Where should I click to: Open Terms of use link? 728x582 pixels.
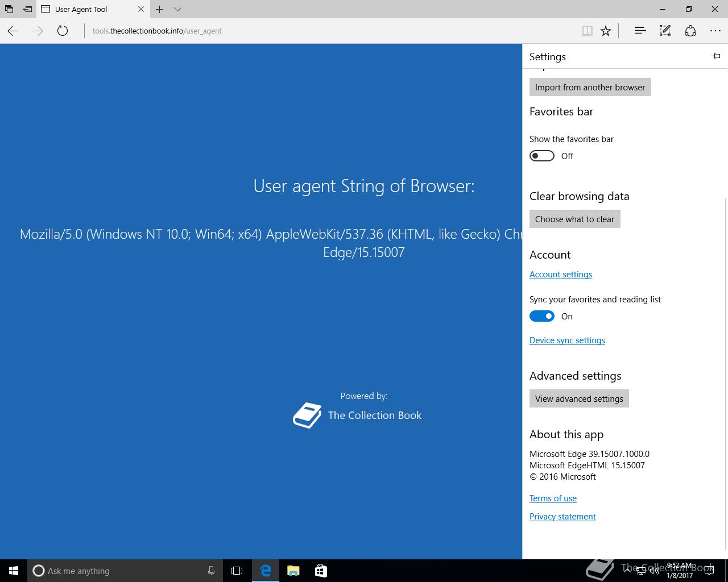pos(553,498)
